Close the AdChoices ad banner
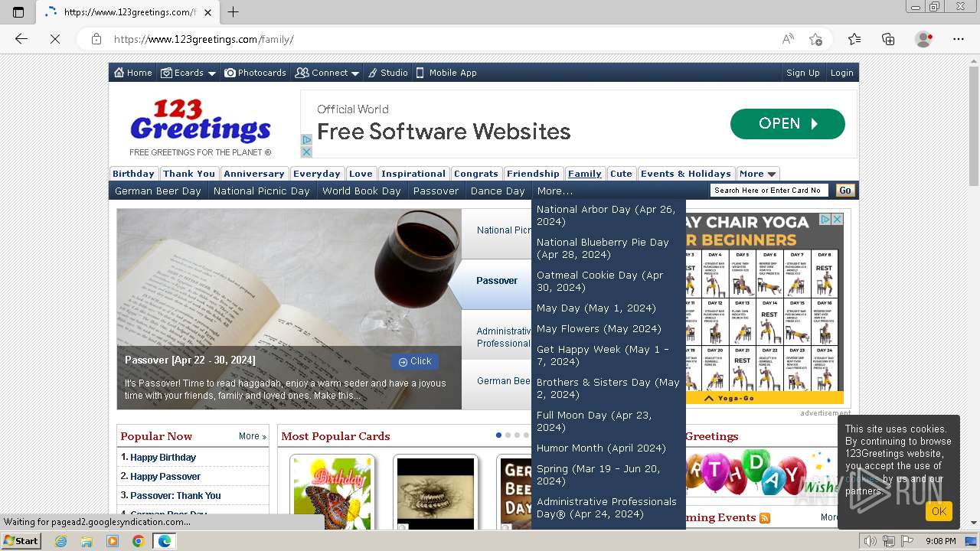Screen dimensions: 980x551 click(306, 152)
